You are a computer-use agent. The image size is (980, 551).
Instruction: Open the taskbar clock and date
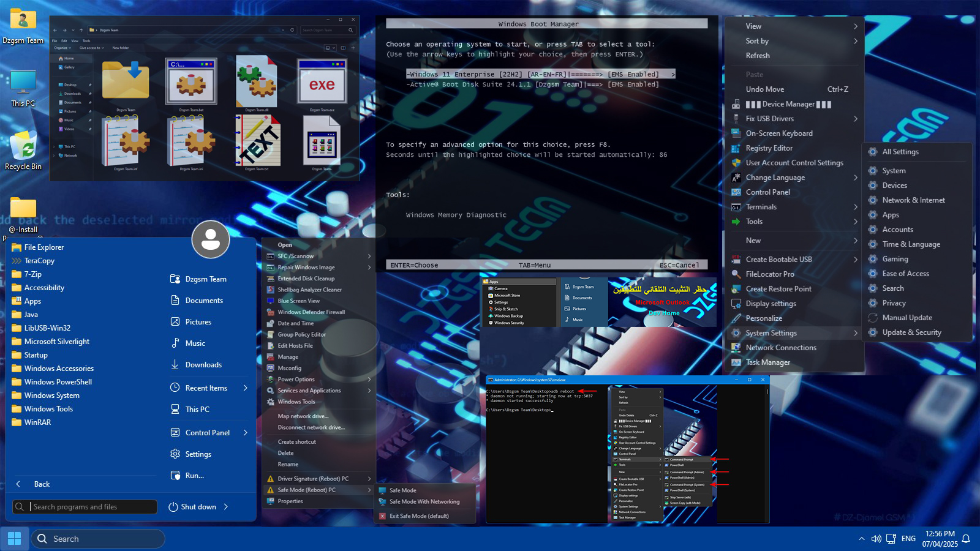point(940,539)
